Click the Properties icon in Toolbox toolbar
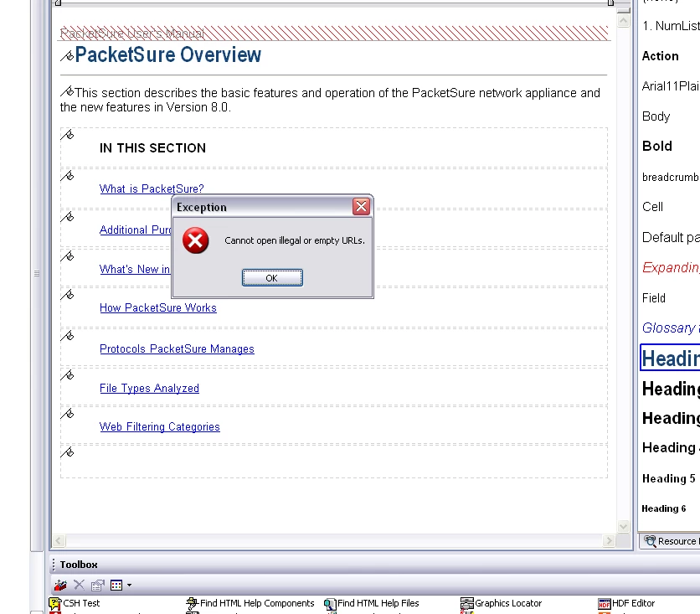The image size is (700, 614). (x=97, y=585)
